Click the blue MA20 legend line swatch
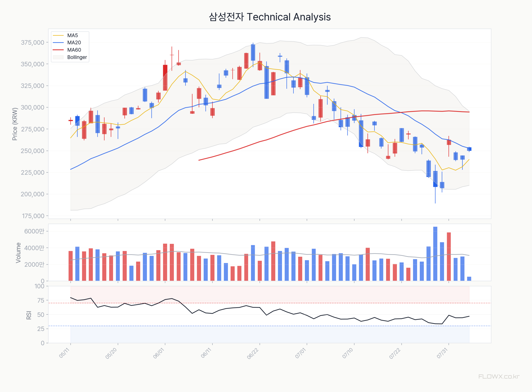The width and height of the screenshot is (532, 392). coord(58,42)
